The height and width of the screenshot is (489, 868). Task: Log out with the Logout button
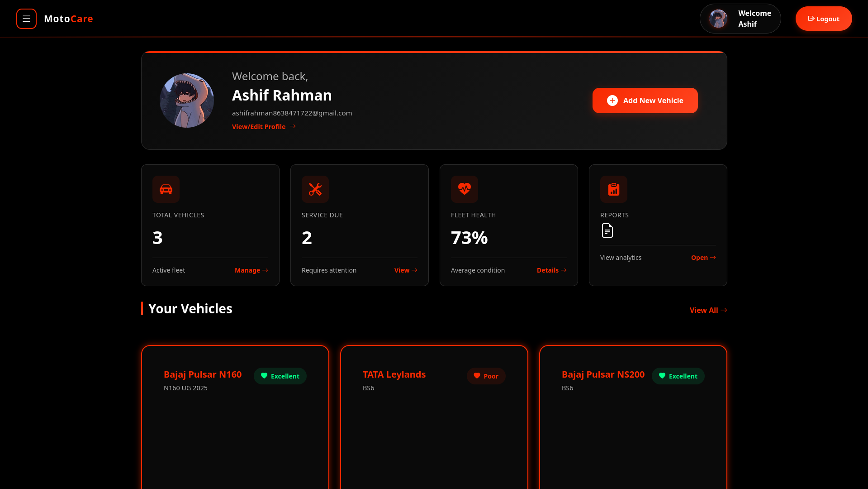coord(824,19)
